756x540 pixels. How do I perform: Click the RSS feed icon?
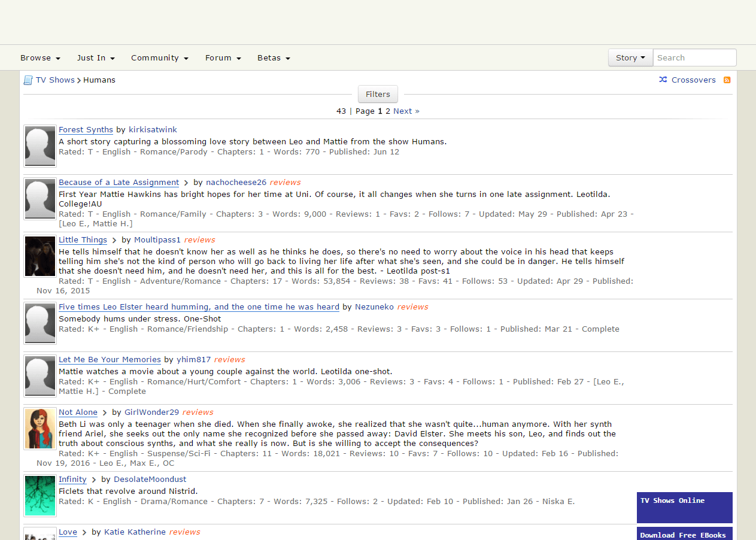click(727, 80)
